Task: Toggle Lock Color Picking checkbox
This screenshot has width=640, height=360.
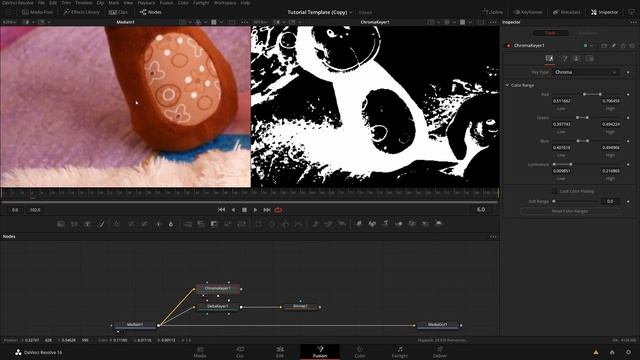Action: pyautogui.click(x=554, y=191)
